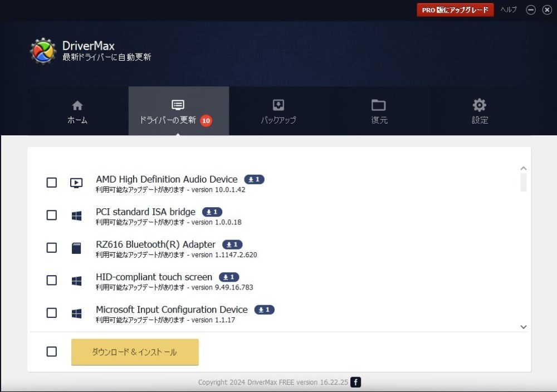The width and height of the screenshot is (557, 392).
Task: Select the PCI standard ISA bridge checkbox
Action: click(x=52, y=215)
